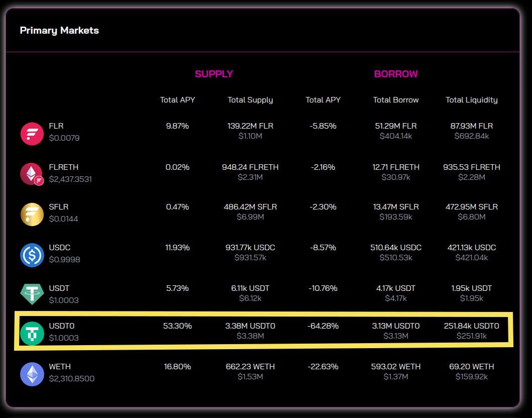Click the Primary Markets title
The width and height of the screenshot is (532, 418).
click(x=59, y=31)
